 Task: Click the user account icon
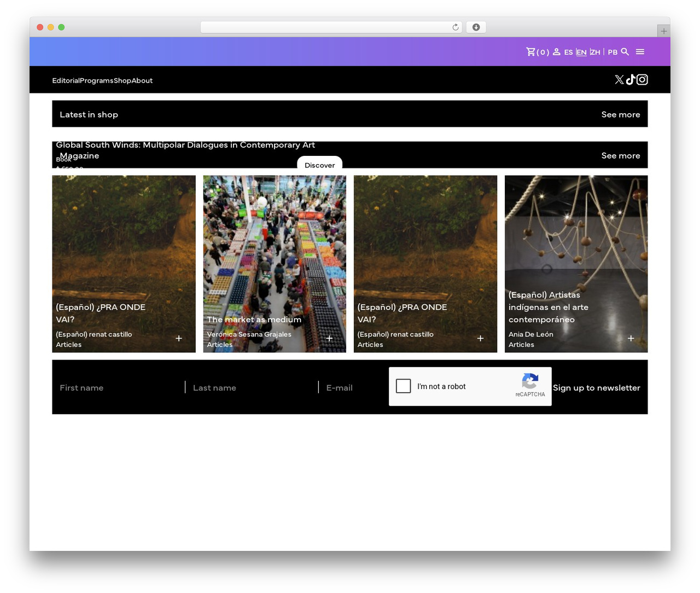tap(556, 51)
